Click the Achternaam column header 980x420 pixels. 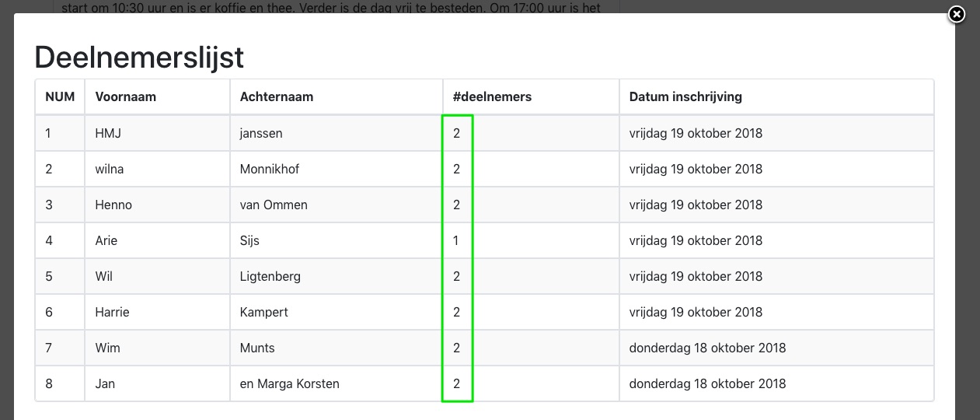click(337, 97)
